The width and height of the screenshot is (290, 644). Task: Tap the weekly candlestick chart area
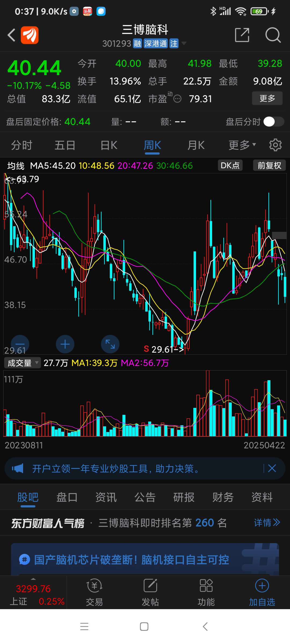coord(145,264)
